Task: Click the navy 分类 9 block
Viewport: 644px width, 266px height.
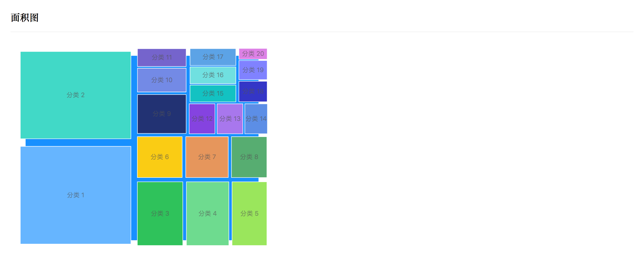Action: coord(162,114)
